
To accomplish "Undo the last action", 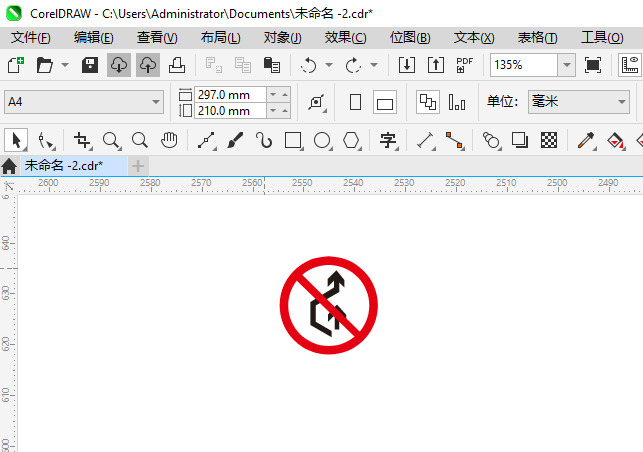I will pyautogui.click(x=308, y=65).
